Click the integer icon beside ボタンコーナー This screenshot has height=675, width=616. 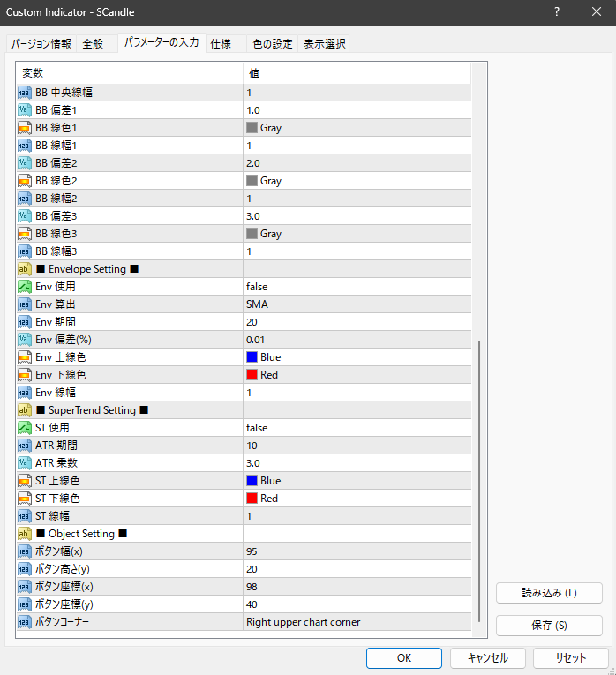[25, 622]
